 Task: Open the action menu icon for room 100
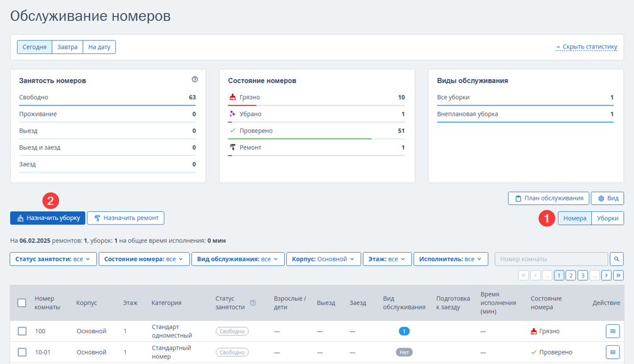[x=613, y=331]
